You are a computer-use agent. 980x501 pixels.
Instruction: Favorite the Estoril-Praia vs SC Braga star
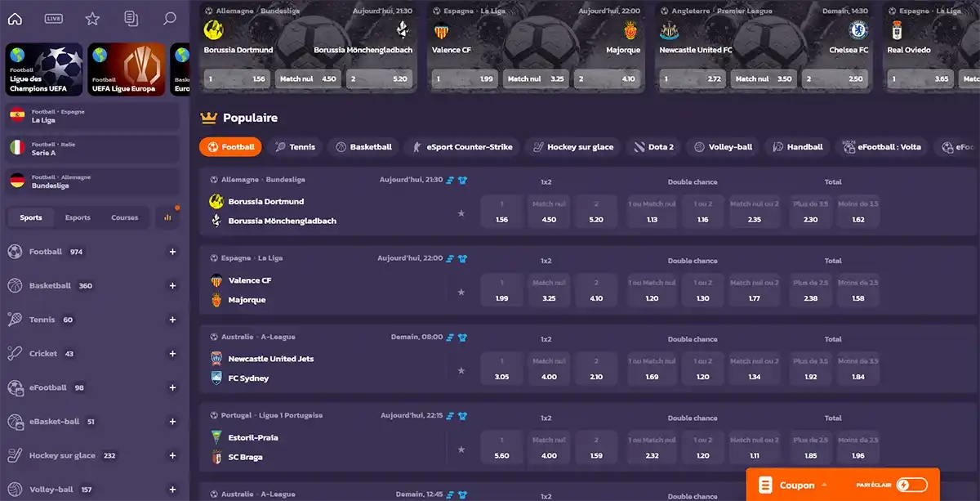(x=461, y=449)
